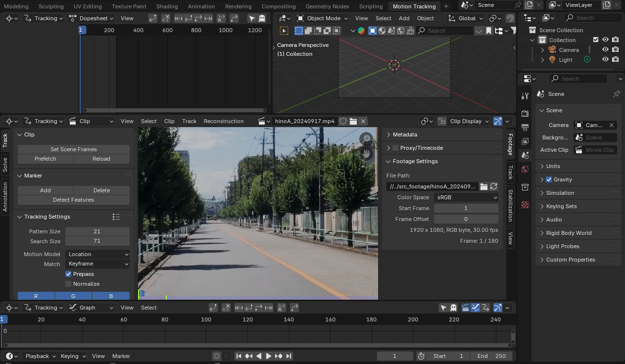Click the play animation button
This screenshot has height=364, width=625.
pos(269,356)
